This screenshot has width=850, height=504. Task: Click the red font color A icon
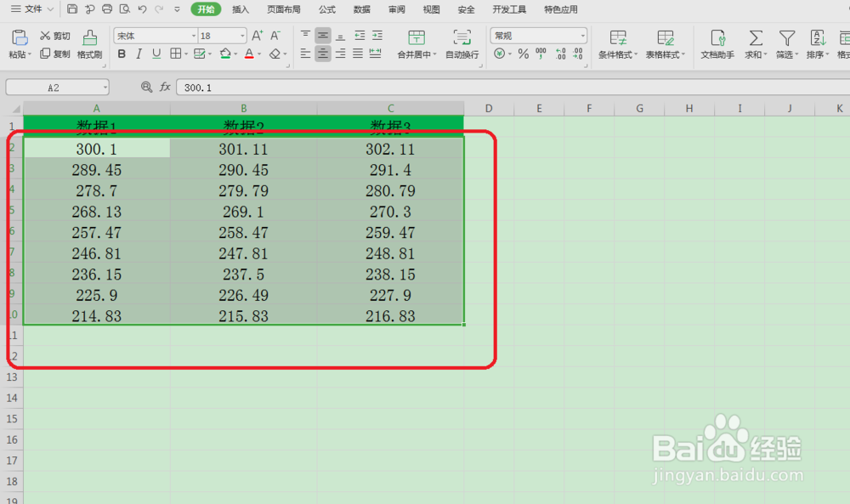(x=249, y=54)
